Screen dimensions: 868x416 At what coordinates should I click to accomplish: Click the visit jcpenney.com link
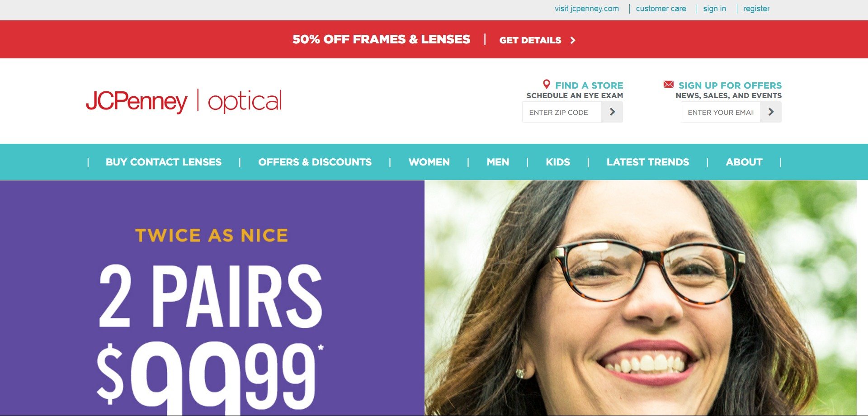[x=587, y=9]
